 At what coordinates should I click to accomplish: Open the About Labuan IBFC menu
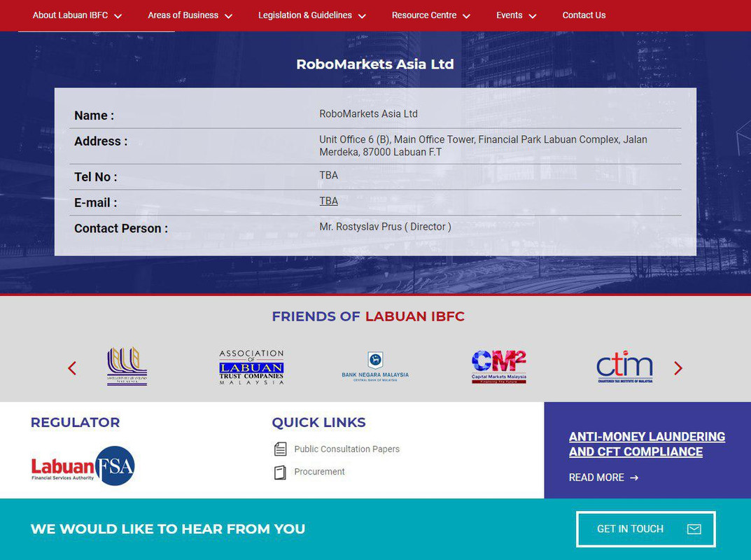76,15
